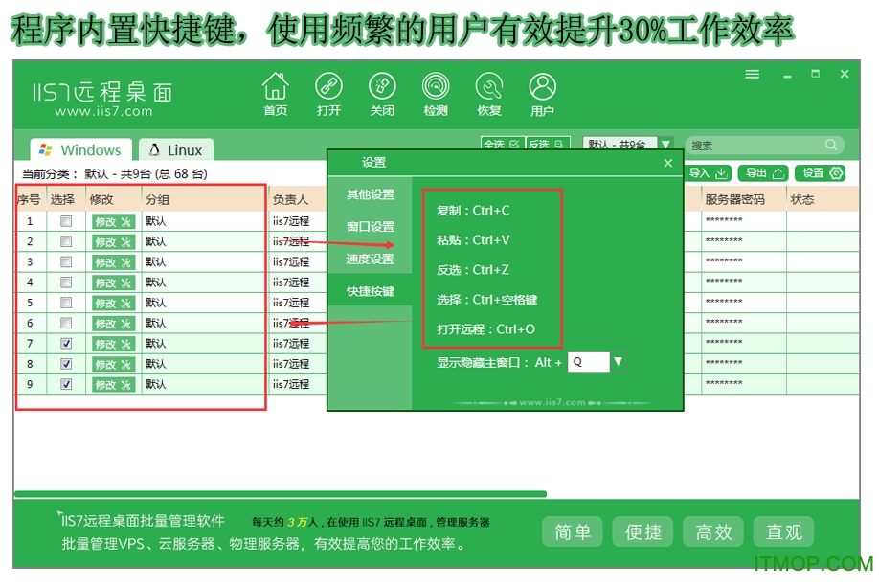Click the 打开 open connection icon
Image resolution: width=879 pixels, height=588 pixels.
point(328,88)
